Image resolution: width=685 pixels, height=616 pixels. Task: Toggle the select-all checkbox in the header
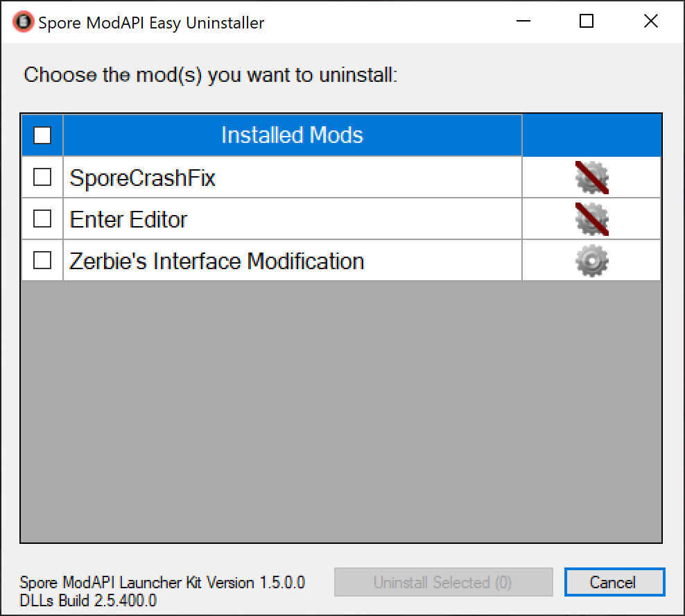42,135
